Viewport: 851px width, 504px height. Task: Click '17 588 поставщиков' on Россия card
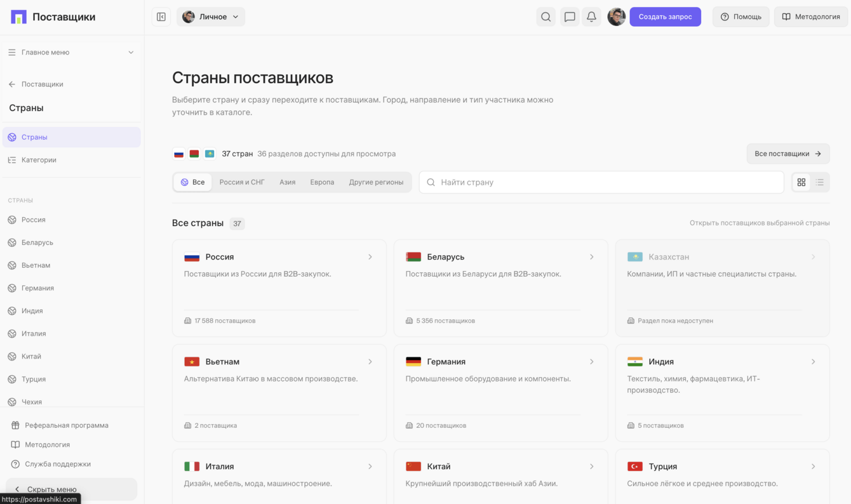click(225, 321)
